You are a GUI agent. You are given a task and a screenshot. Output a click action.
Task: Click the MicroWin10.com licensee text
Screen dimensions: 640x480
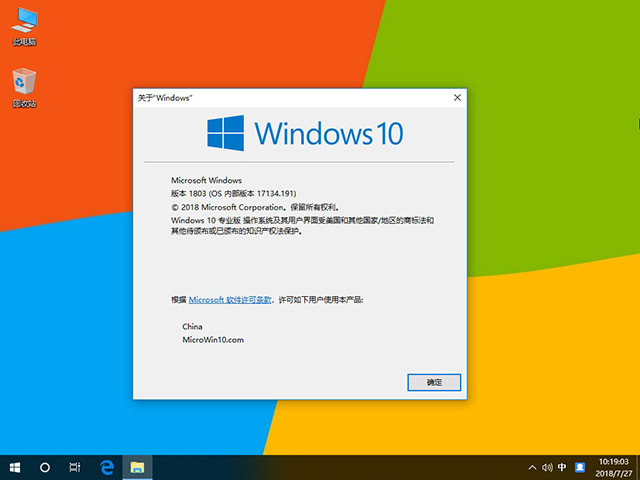click(213, 340)
